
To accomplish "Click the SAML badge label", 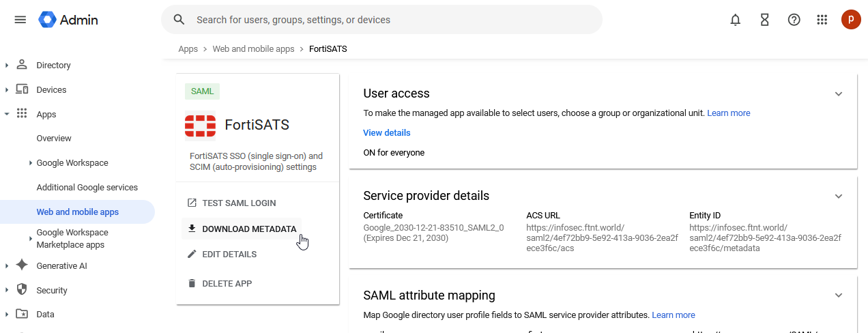I will point(202,91).
